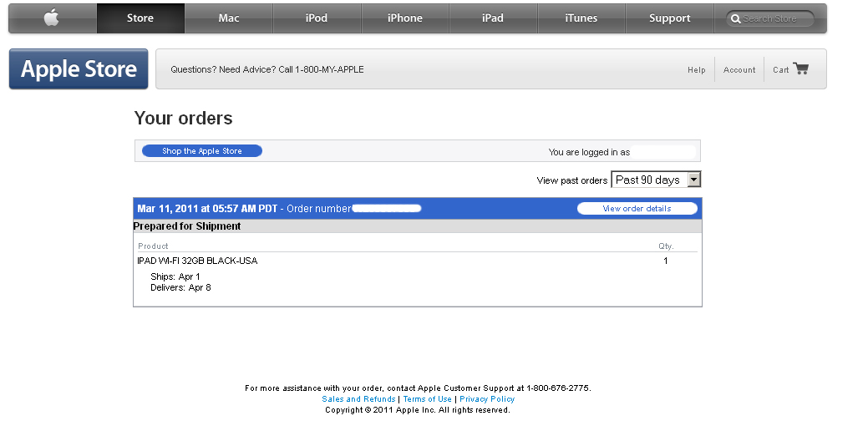Click the search magnifier icon
Image resolution: width=868 pixels, height=436 pixels.
(x=736, y=19)
